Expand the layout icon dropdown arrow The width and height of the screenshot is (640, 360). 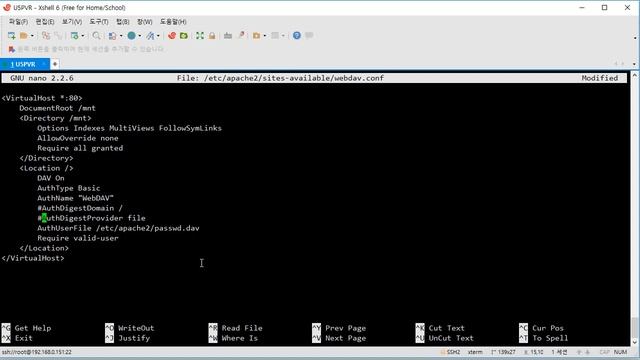coord(121,36)
